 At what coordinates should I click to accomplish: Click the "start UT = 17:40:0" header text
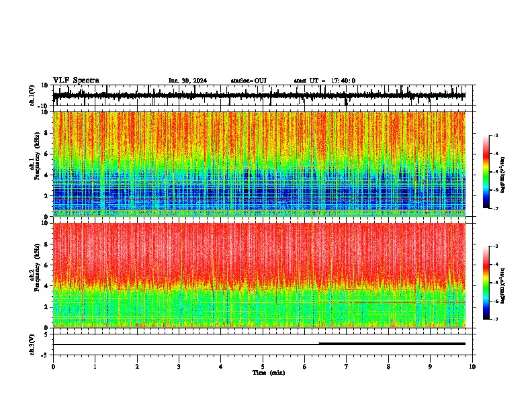click(324, 81)
